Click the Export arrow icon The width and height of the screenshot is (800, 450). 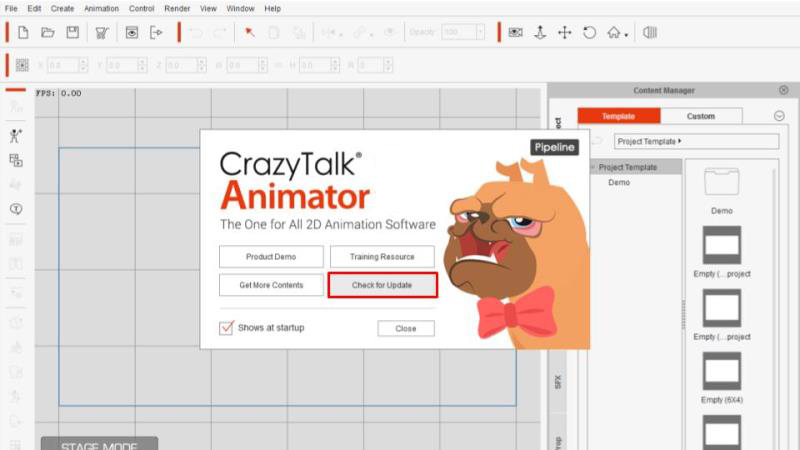[156, 33]
